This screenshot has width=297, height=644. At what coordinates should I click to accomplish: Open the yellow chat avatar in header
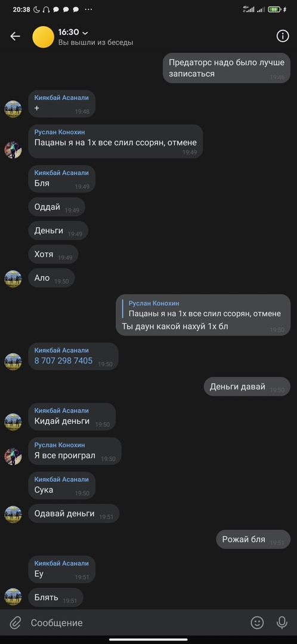pos(43,37)
